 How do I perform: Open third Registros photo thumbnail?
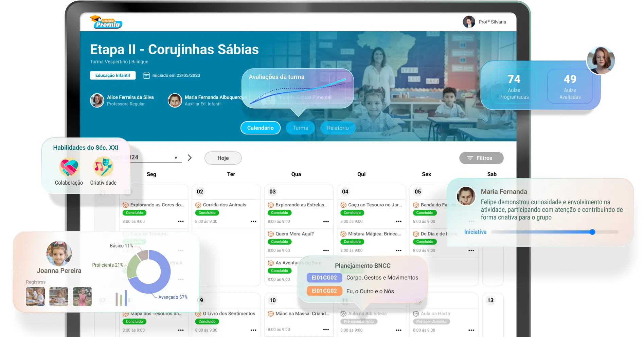pyautogui.click(x=82, y=297)
